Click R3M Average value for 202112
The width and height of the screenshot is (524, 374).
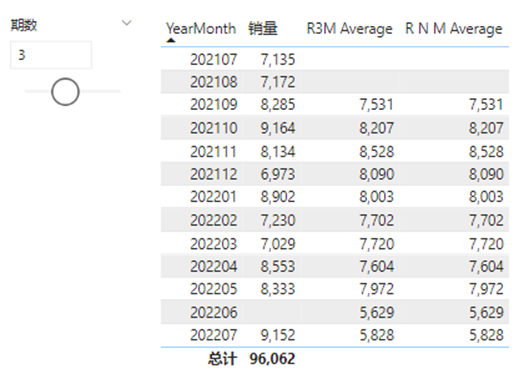[x=376, y=174]
